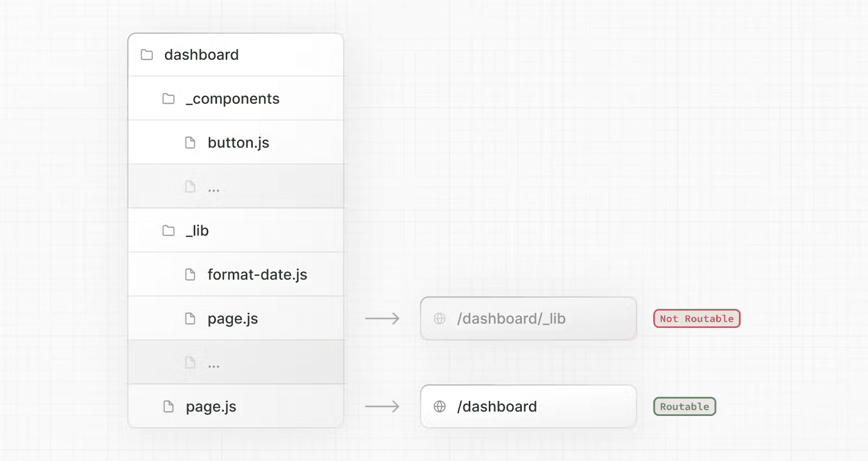This screenshot has height=461, width=868.
Task: Click the _lib folder icon
Action: pos(169,231)
